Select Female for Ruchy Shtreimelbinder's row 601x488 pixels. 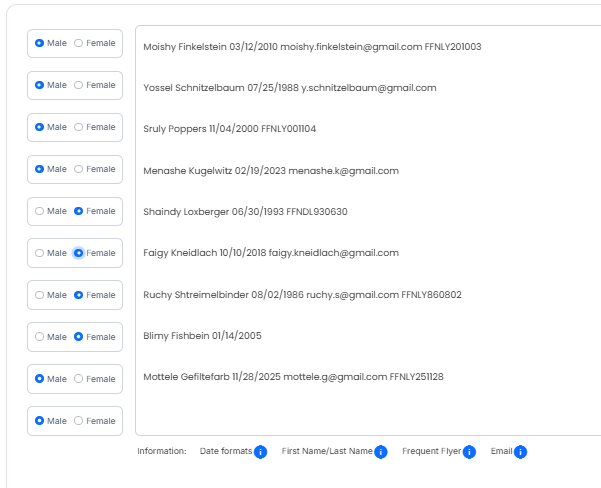point(78,295)
